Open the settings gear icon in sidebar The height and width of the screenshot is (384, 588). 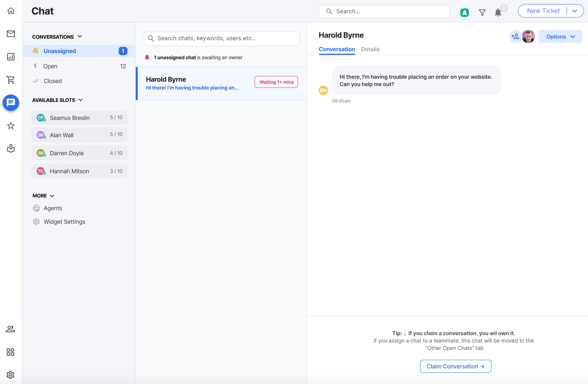pos(11,375)
